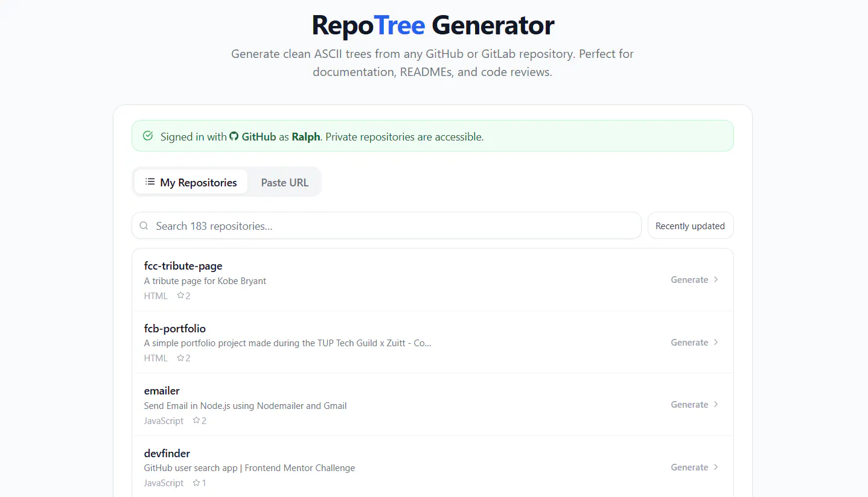
Task: Select the fcc-tribute-page repository name
Action: [183, 266]
